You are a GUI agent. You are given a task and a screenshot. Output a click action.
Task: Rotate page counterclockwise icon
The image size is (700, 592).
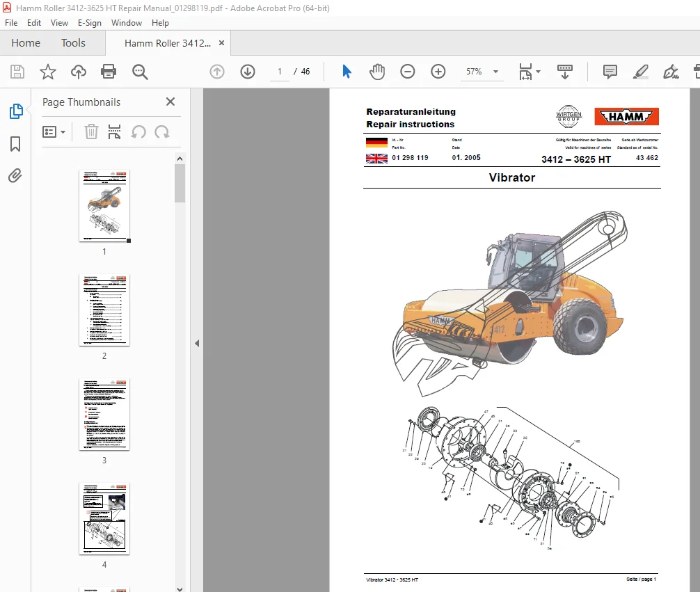pyautogui.click(x=138, y=132)
